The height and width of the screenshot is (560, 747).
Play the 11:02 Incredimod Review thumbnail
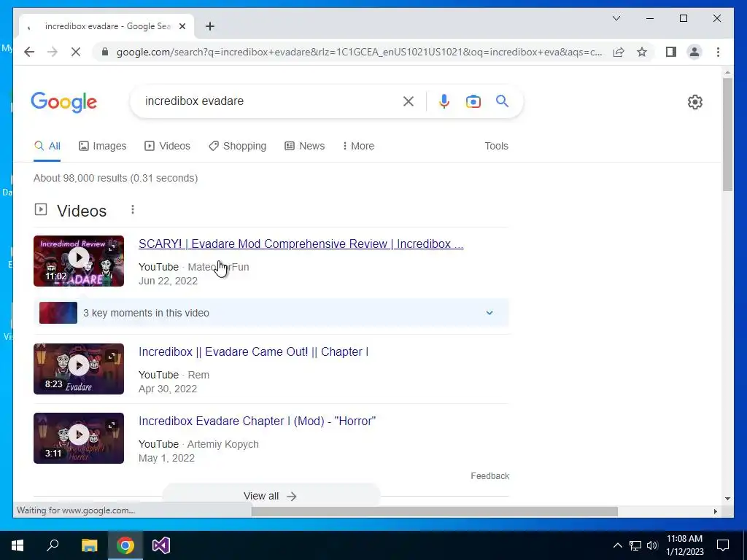[x=79, y=261]
